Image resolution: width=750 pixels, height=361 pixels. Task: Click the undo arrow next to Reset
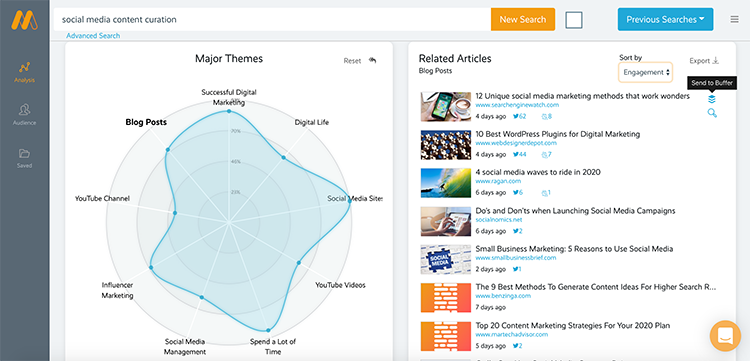pyautogui.click(x=373, y=60)
